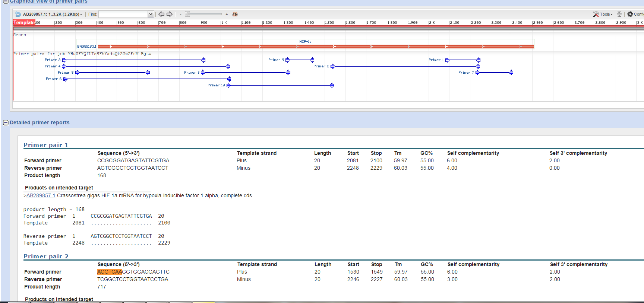Click Primer 3 reverse primer arrow

coord(203,60)
